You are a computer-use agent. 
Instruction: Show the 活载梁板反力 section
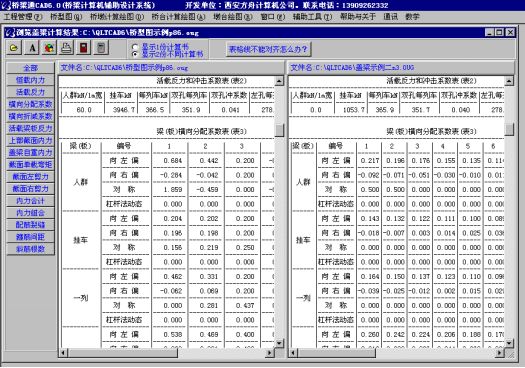(x=30, y=128)
